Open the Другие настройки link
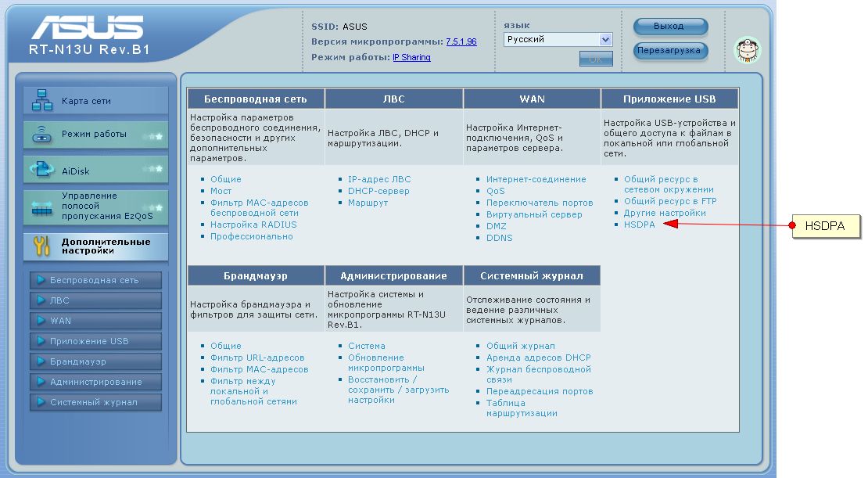This screenshot has width=868, height=478. click(665, 214)
